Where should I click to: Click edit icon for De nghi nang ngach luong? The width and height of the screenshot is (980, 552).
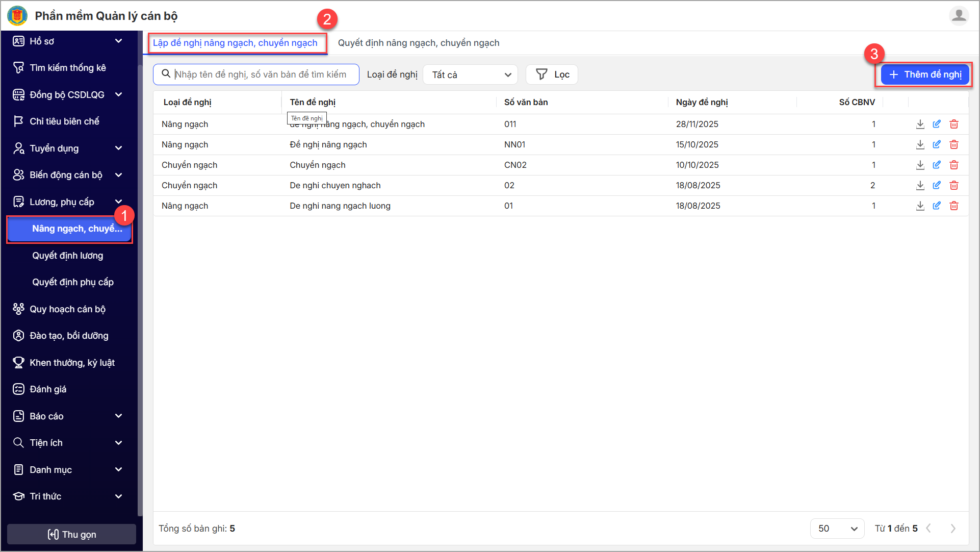[937, 206]
